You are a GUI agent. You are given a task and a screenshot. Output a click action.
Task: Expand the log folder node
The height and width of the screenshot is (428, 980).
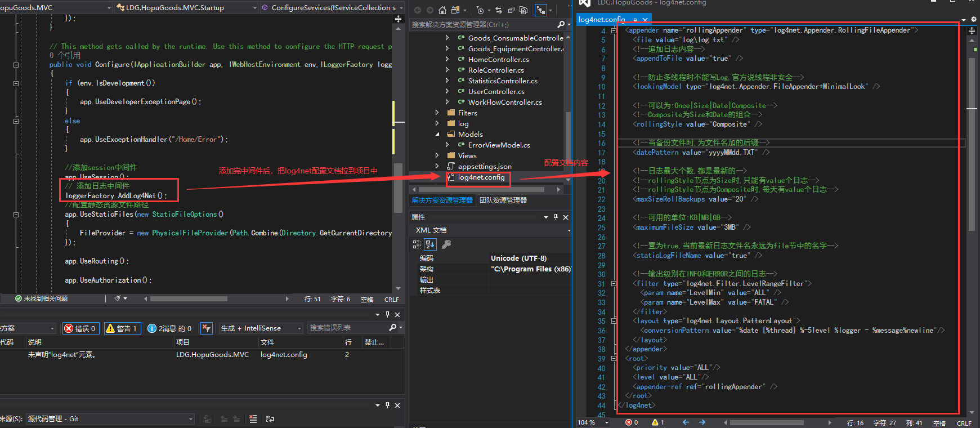tap(437, 124)
